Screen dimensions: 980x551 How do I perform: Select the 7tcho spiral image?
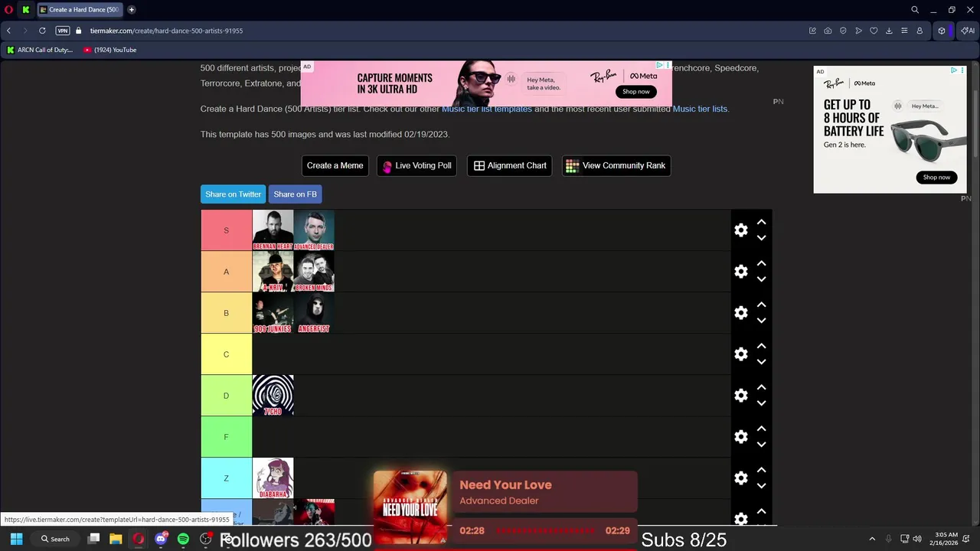(x=273, y=396)
